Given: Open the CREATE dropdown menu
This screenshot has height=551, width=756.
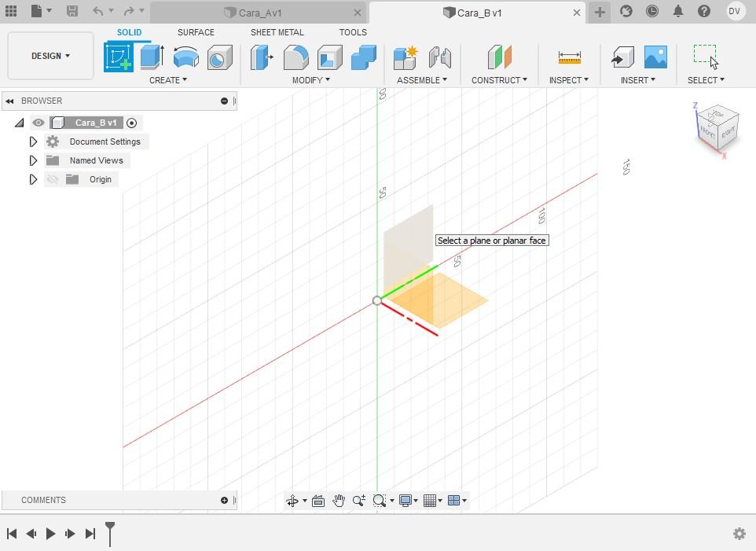Looking at the screenshot, I should point(168,80).
